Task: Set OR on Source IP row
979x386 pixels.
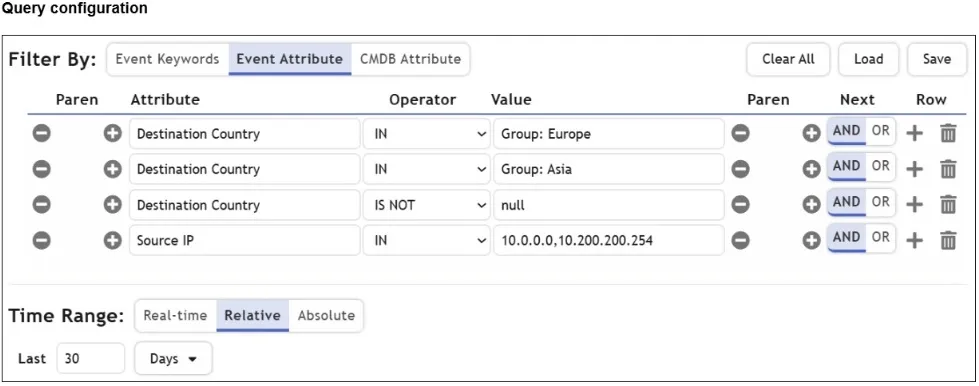Action: [x=880, y=238]
